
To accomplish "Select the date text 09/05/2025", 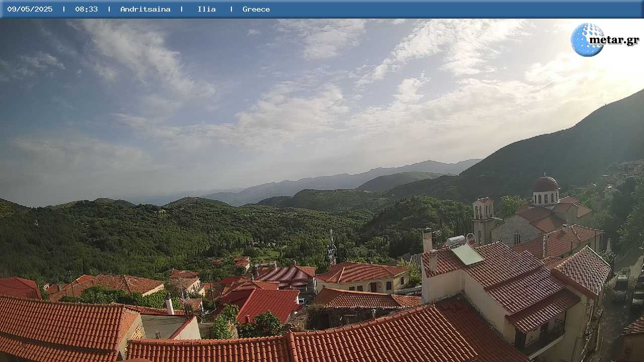I will (30, 9).
